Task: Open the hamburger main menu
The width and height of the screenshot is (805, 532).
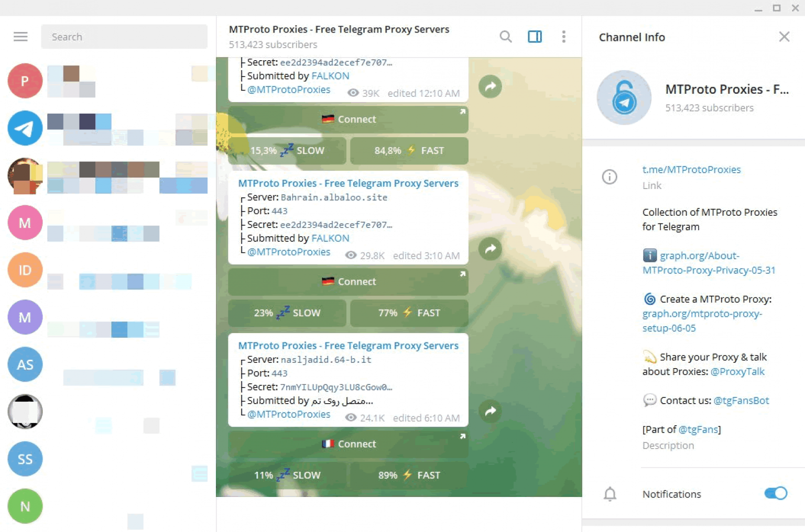Action: tap(20, 37)
